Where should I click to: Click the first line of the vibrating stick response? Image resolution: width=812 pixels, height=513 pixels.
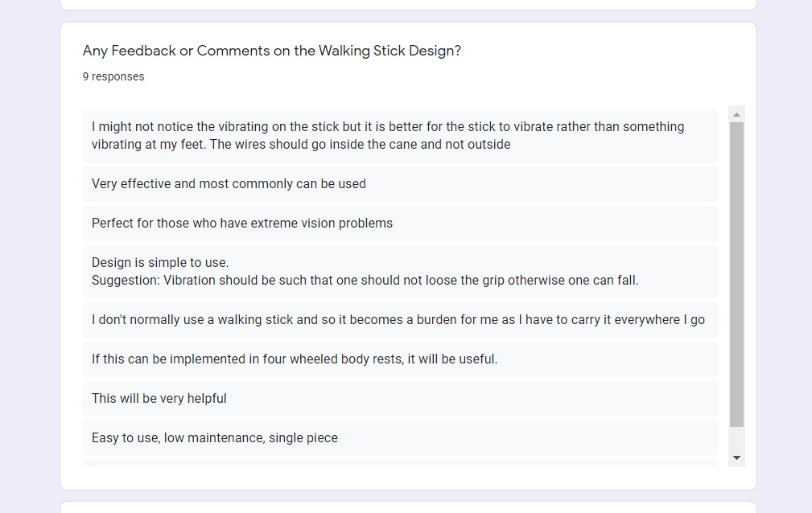[388, 127]
